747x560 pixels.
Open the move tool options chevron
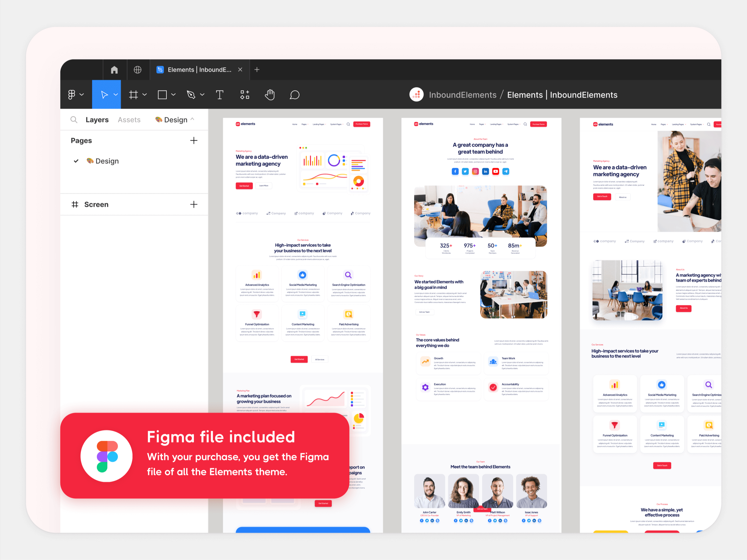pos(115,95)
